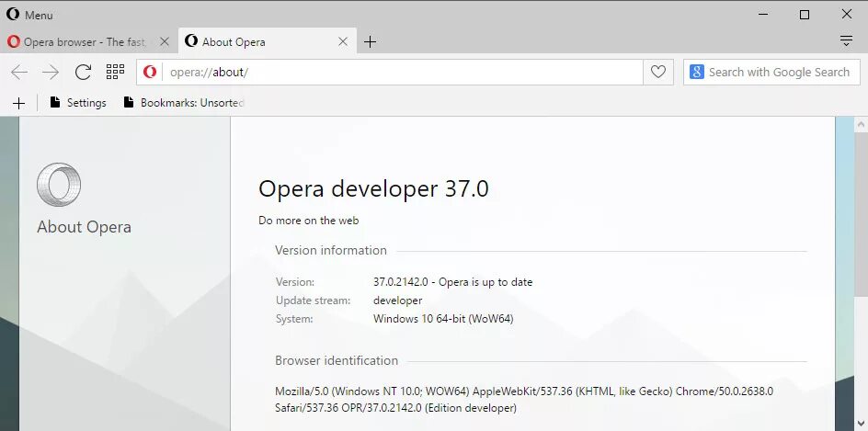Open the Opera Menu button

[29, 15]
